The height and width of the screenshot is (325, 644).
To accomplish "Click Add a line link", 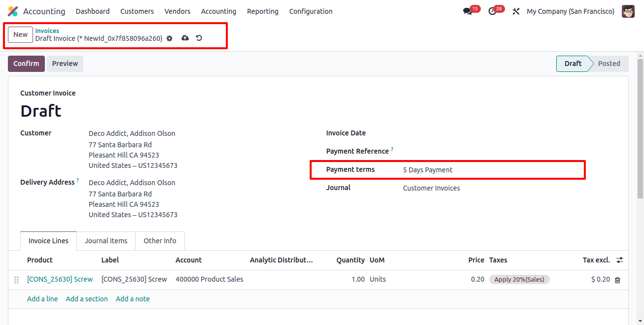I will pyautogui.click(x=42, y=299).
